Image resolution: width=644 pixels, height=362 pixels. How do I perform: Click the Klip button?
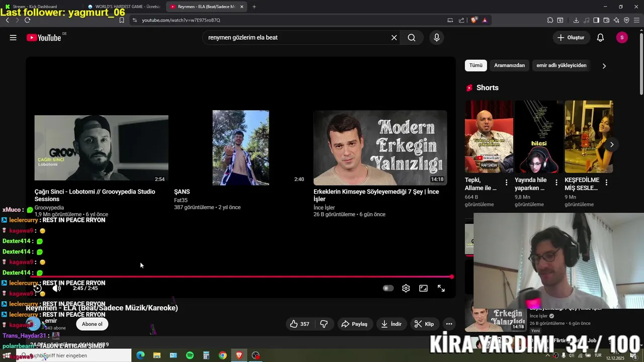click(424, 324)
